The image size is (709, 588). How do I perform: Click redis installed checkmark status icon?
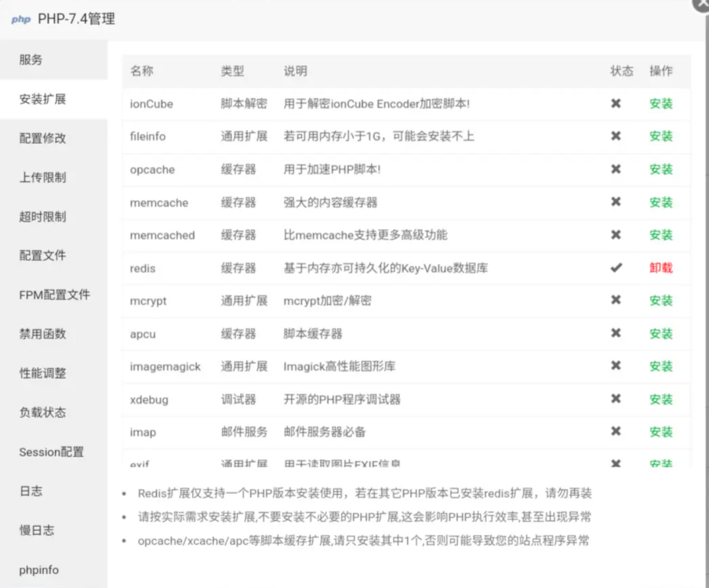click(x=616, y=267)
